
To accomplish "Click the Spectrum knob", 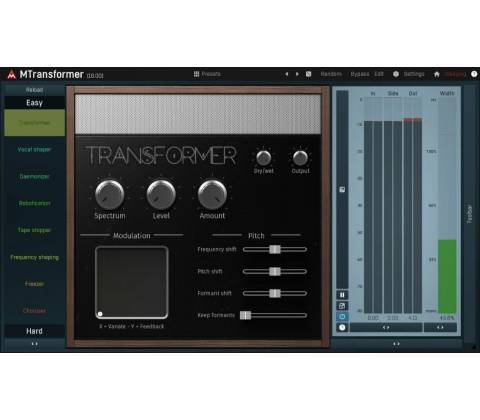I will [109, 194].
